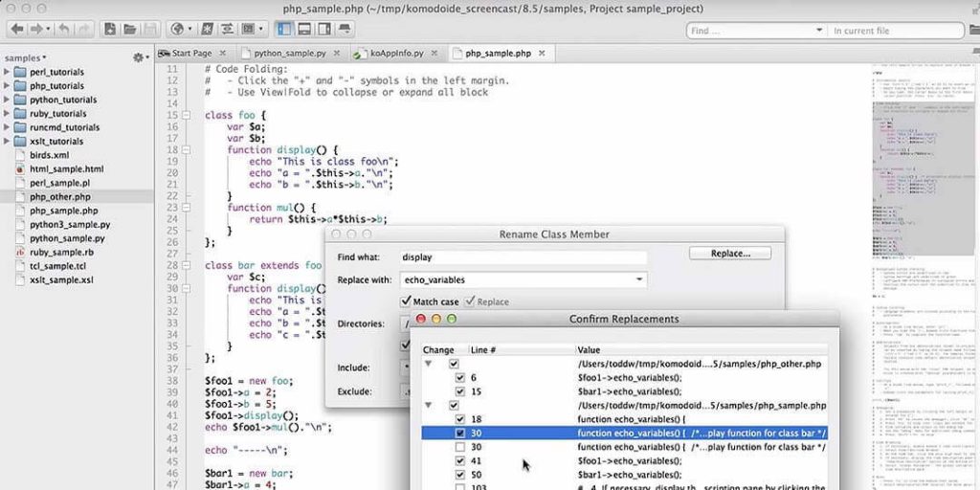
Task: Click the open file folder toolbar icon
Action: click(x=129, y=29)
